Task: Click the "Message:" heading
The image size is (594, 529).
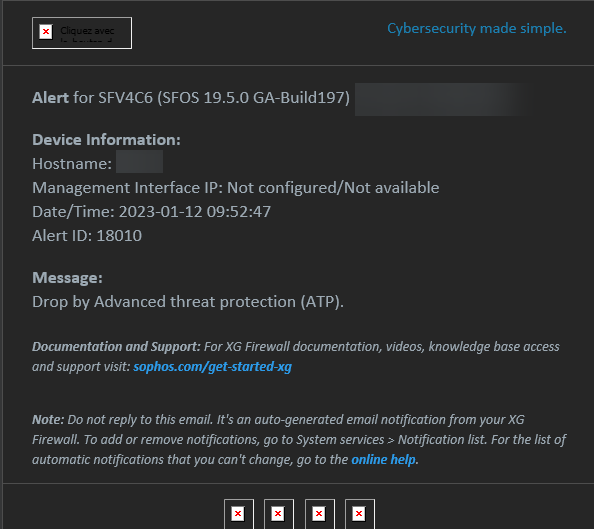Action: point(67,278)
